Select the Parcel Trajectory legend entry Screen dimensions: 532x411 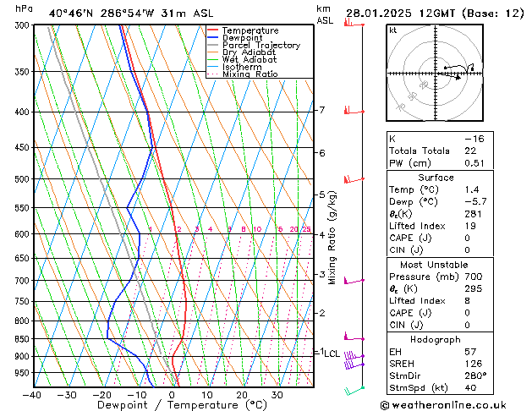261,46
